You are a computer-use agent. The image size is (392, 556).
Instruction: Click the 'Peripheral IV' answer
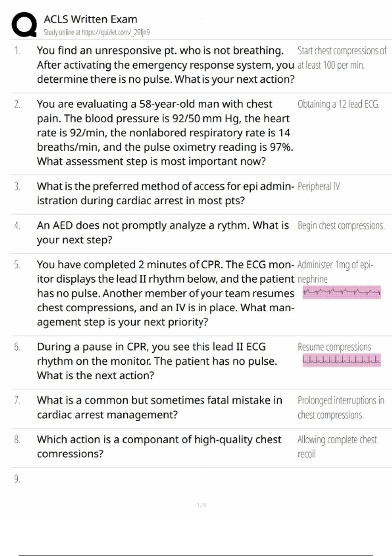[x=318, y=186]
